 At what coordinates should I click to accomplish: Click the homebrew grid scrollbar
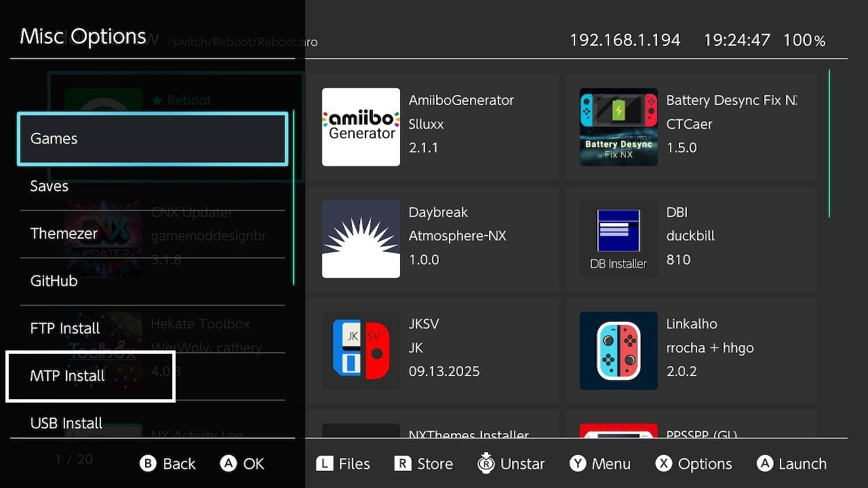pos(829,143)
